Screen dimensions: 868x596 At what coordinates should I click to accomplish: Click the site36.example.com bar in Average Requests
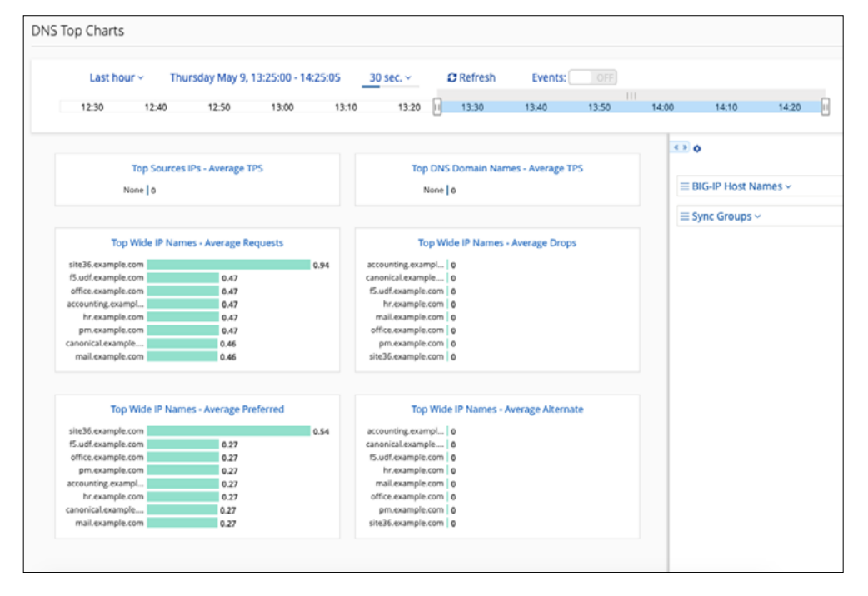click(228, 265)
